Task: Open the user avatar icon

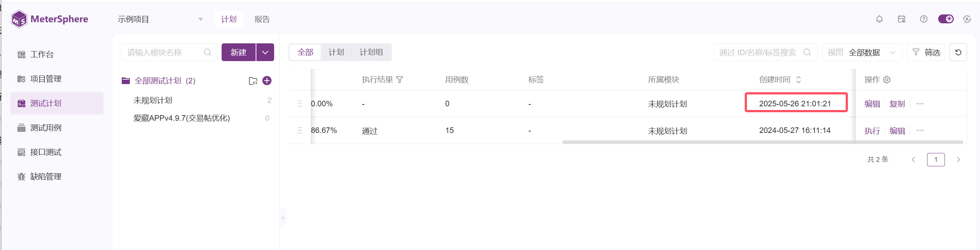Action: click(967, 19)
